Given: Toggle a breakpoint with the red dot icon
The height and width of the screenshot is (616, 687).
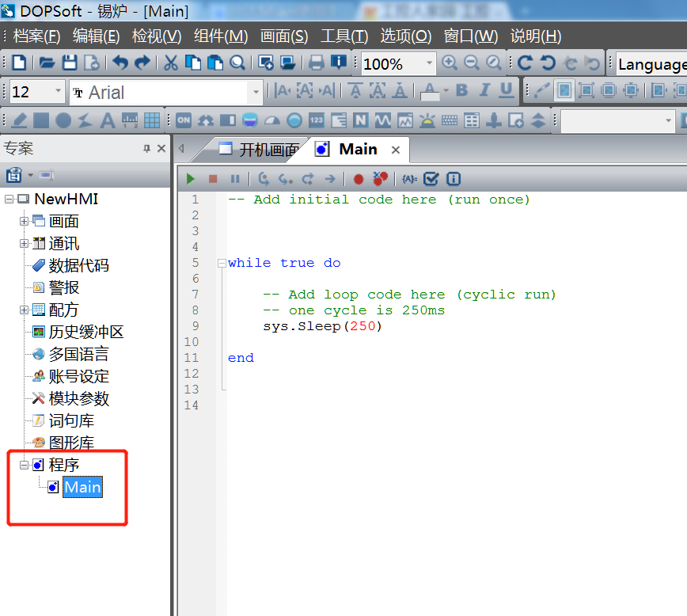Looking at the screenshot, I should coord(359,179).
